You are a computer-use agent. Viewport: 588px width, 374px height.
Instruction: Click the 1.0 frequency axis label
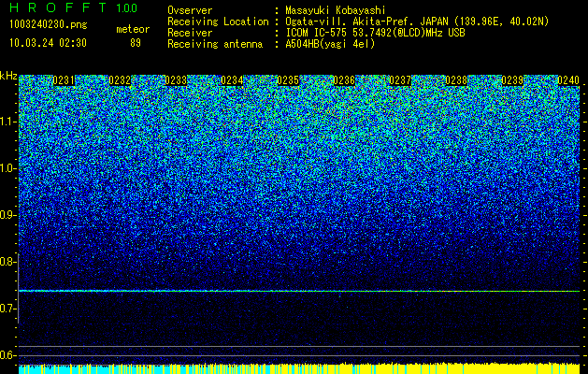[7, 168]
